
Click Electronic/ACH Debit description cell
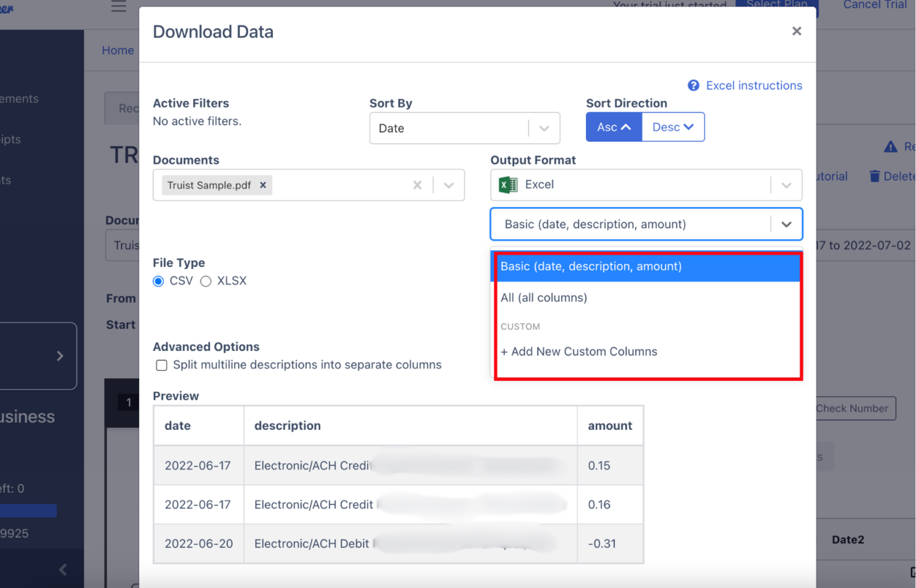tap(410, 544)
